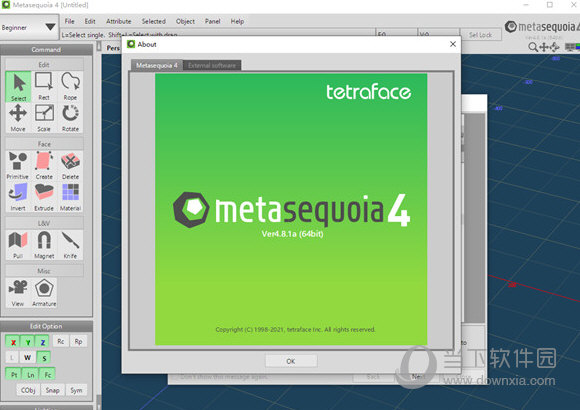Choose the Rope lasso tool
The image size is (580, 410).
click(x=70, y=87)
